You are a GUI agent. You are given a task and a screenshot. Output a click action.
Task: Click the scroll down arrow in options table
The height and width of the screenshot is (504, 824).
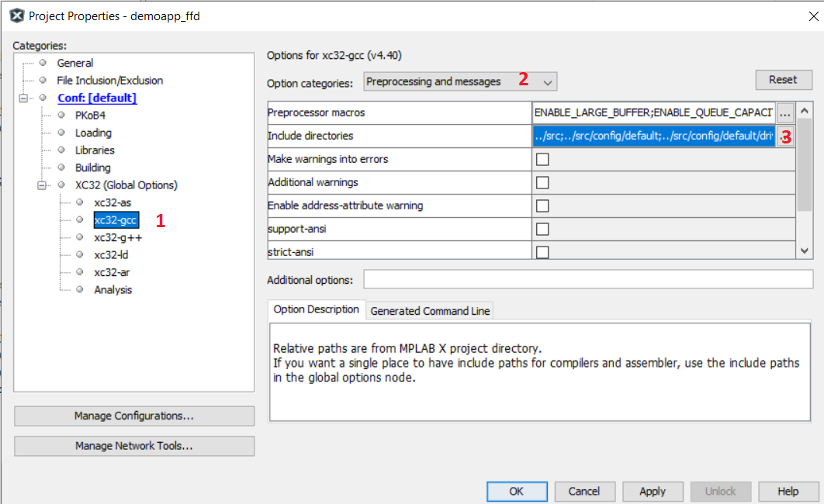click(805, 250)
